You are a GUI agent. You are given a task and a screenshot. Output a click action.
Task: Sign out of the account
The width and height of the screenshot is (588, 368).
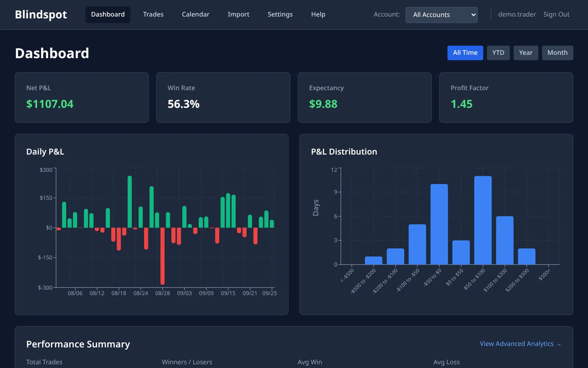click(556, 14)
